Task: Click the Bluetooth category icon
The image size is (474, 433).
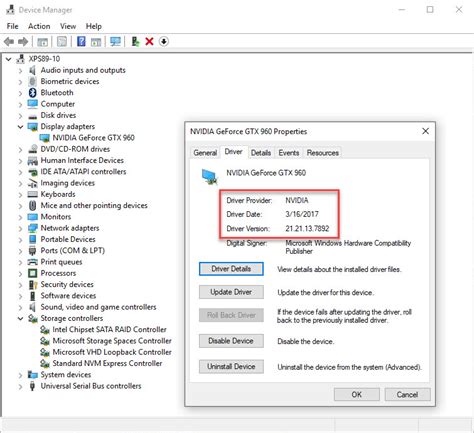Action: (32, 93)
